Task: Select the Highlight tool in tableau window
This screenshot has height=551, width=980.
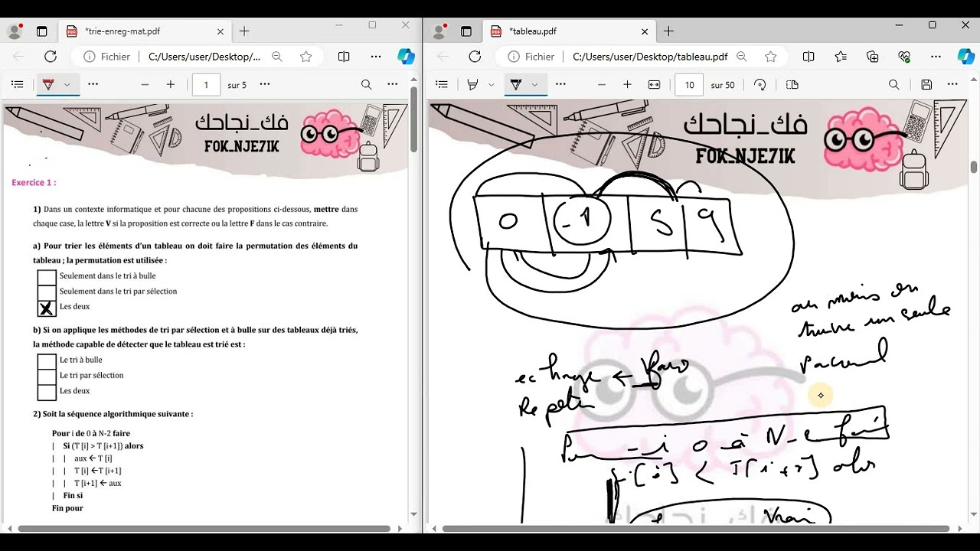Action: click(473, 85)
